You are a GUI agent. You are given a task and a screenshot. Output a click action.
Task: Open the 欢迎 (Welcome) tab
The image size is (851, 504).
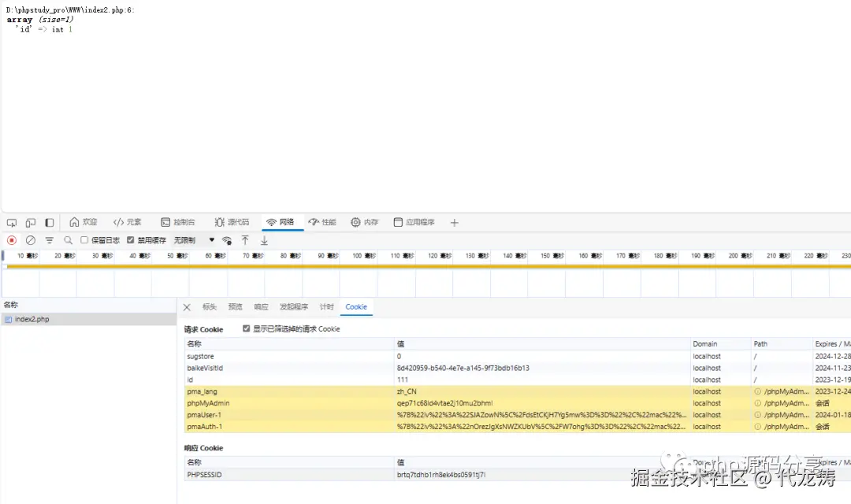[83, 222]
